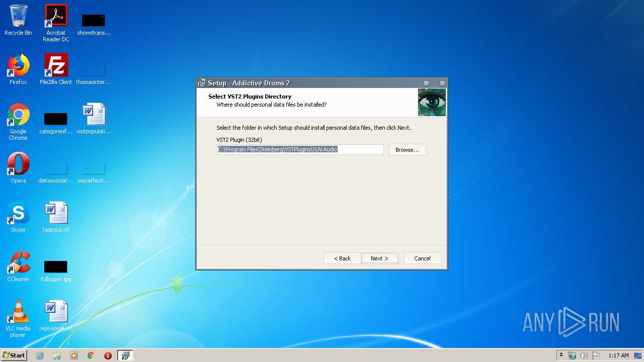Open the Action Center flag icon
The height and width of the screenshot is (362, 644).
596,355
